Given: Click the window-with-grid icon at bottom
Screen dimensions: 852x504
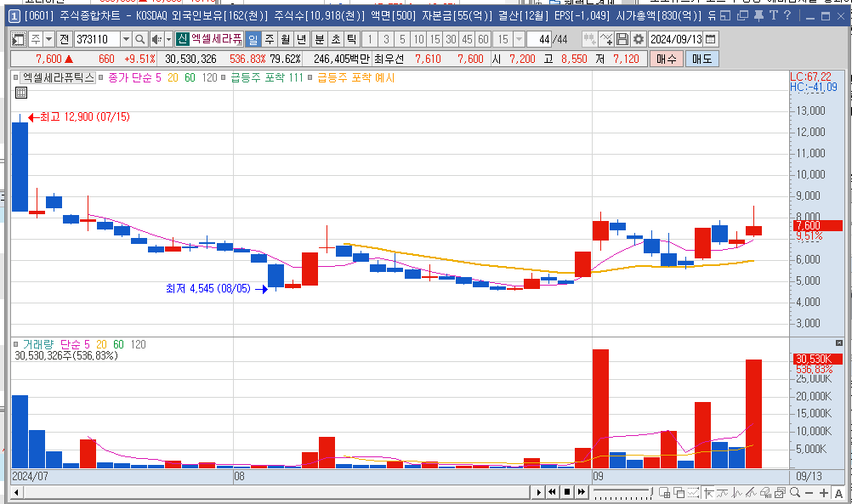Looking at the screenshot, I should (x=665, y=493).
